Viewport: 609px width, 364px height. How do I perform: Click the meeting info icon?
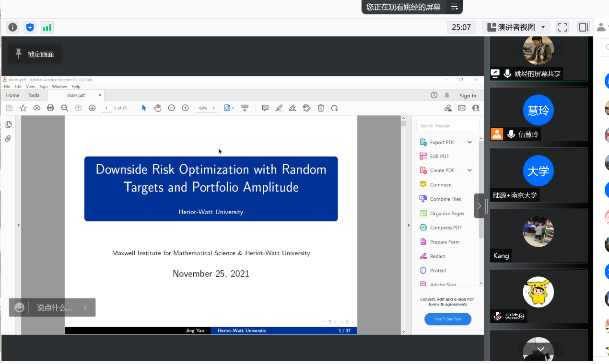[13, 27]
